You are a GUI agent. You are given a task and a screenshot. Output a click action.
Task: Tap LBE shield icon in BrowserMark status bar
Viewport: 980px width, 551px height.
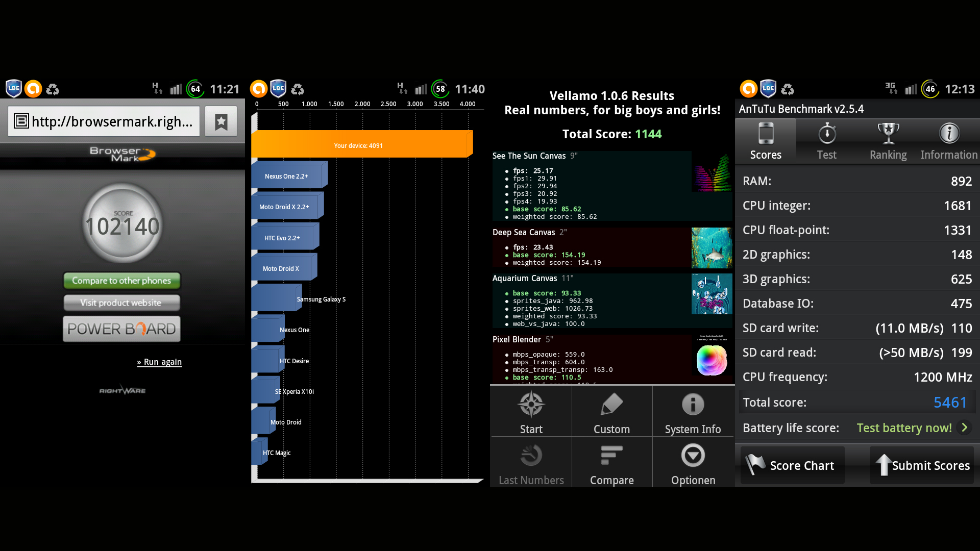14,89
